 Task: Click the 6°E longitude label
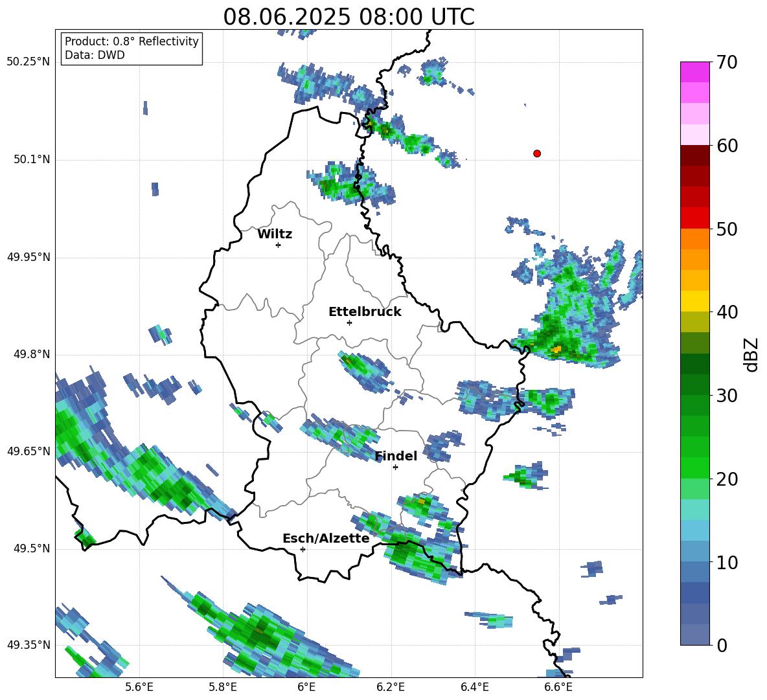point(306,687)
